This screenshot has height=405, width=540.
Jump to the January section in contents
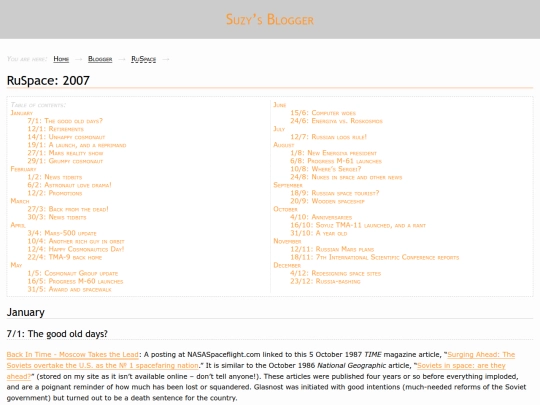coord(21,113)
